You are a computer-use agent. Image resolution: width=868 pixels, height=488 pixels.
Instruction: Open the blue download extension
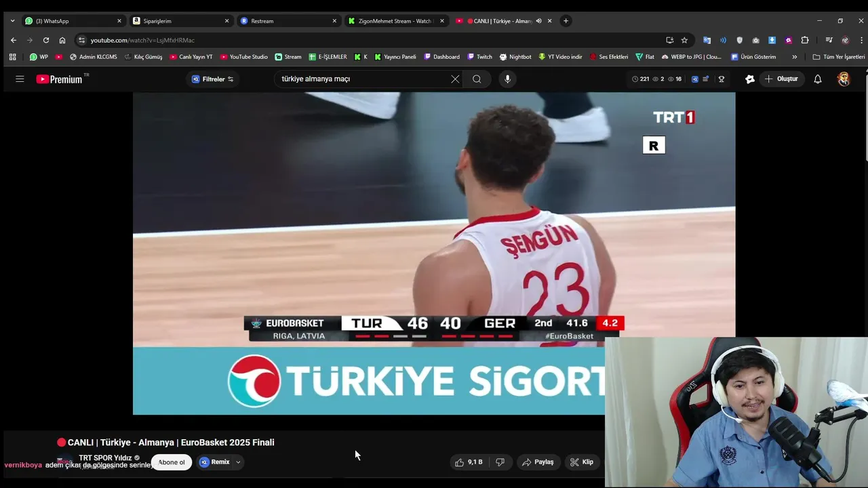(772, 40)
